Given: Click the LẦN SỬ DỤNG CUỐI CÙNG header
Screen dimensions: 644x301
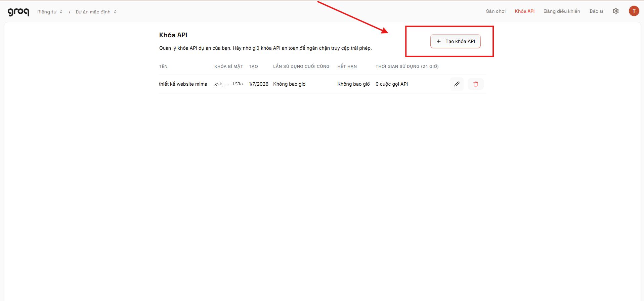Looking at the screenshot, I should [x=301, y=67].
